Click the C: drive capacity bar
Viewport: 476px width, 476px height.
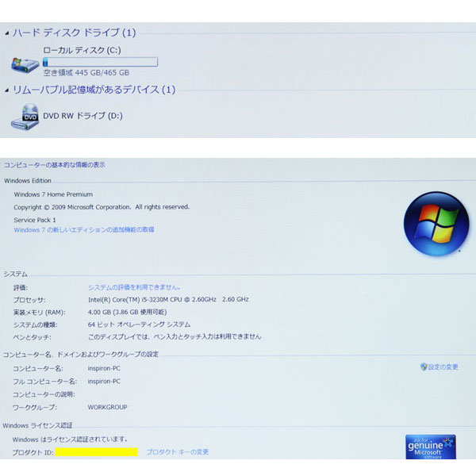click(100, 62)
